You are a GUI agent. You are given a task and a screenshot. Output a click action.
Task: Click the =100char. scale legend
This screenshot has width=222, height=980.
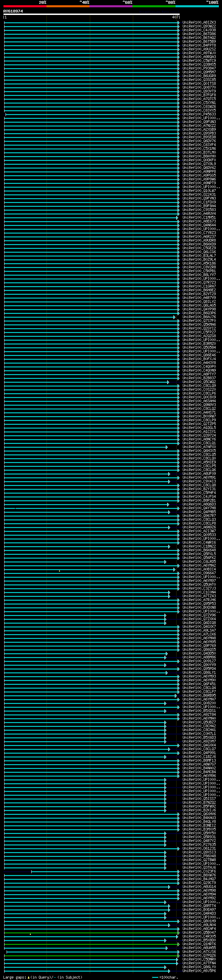(165, 977)
